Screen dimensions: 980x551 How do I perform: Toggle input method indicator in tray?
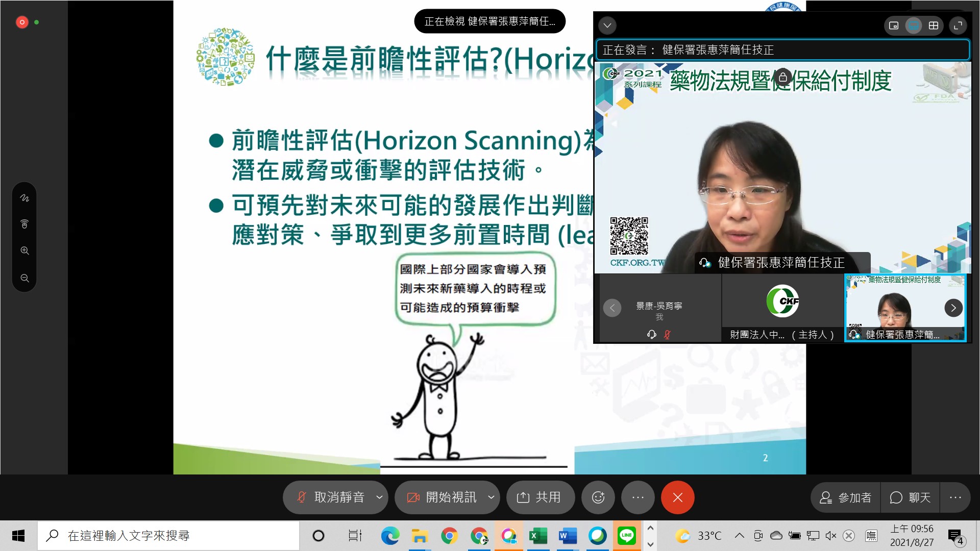coord(871,536)
